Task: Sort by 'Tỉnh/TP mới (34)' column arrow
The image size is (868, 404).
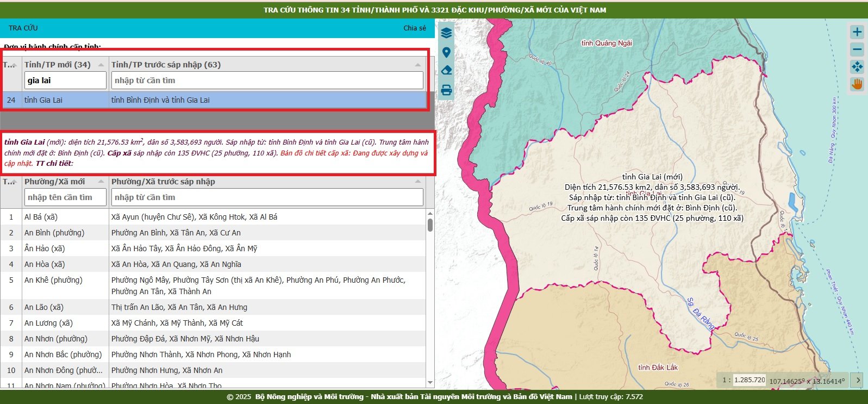Action: click(x=101, y=65)
